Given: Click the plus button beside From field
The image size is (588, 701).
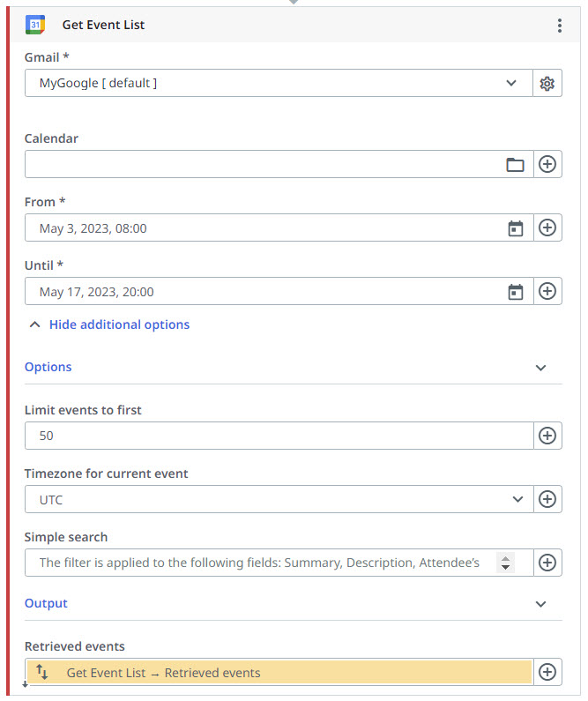Looking at the screenshot, I should [547, 228].
